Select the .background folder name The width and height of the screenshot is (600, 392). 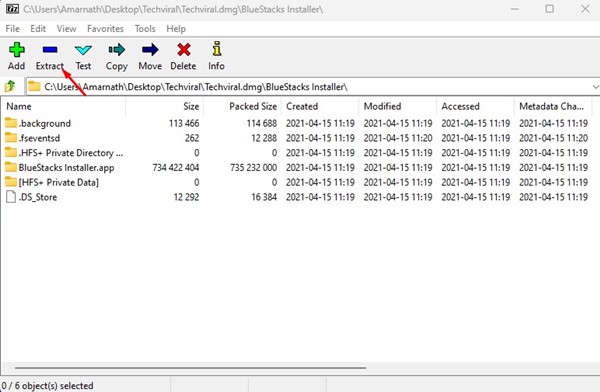45,123
